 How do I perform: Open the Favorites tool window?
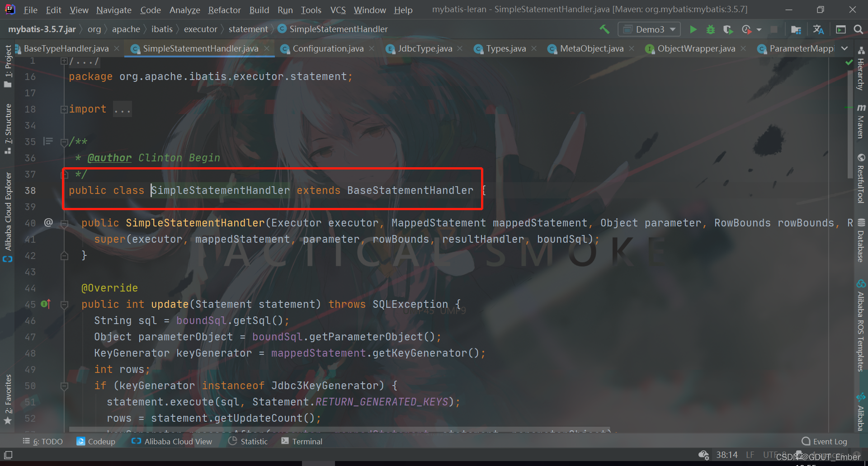[x=8, y=399]
